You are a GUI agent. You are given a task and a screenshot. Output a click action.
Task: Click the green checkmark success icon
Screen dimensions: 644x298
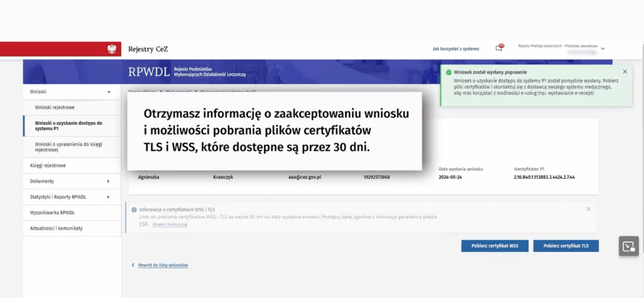click(448, 72)
